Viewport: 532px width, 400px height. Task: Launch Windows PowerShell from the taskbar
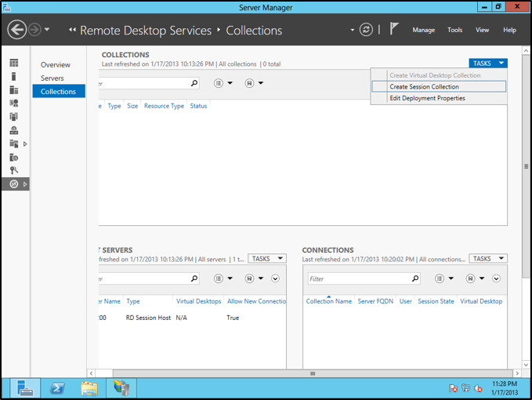point(57,387)
